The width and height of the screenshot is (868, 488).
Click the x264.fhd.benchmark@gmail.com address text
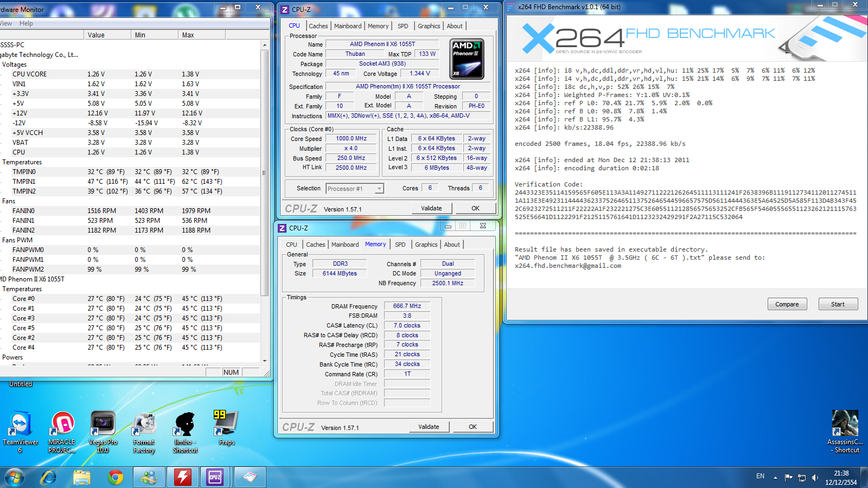pos(568,266)
